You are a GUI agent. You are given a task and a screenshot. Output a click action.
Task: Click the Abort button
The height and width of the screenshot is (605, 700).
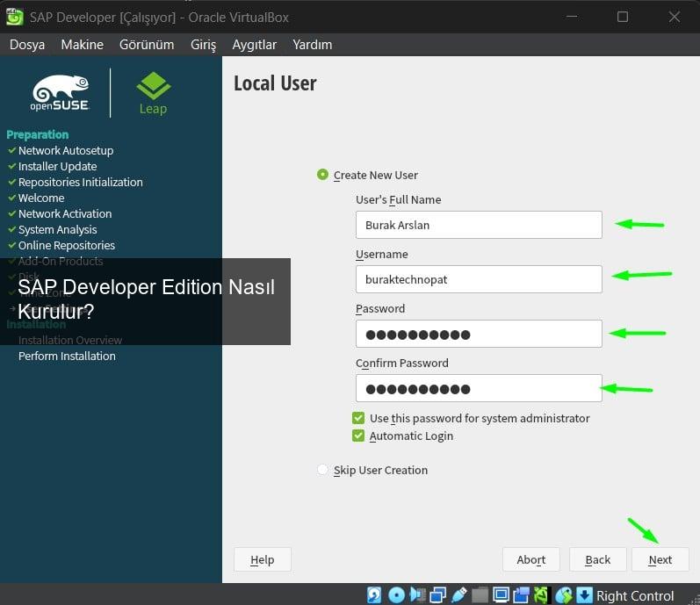pyautogui.click(x=530, y=559)
